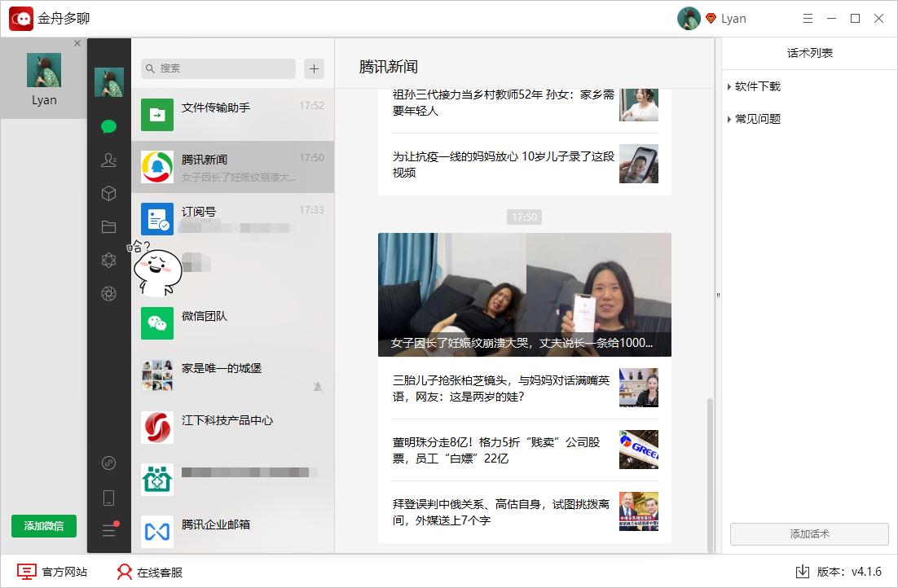Open the more menu with red dot indicator

(109, 529)
